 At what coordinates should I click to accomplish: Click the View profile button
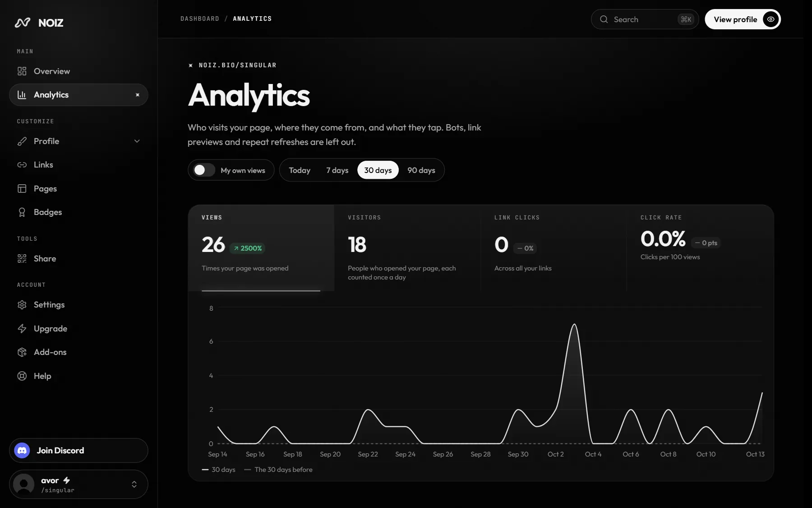pyautogui.click(x=743, y=19)
